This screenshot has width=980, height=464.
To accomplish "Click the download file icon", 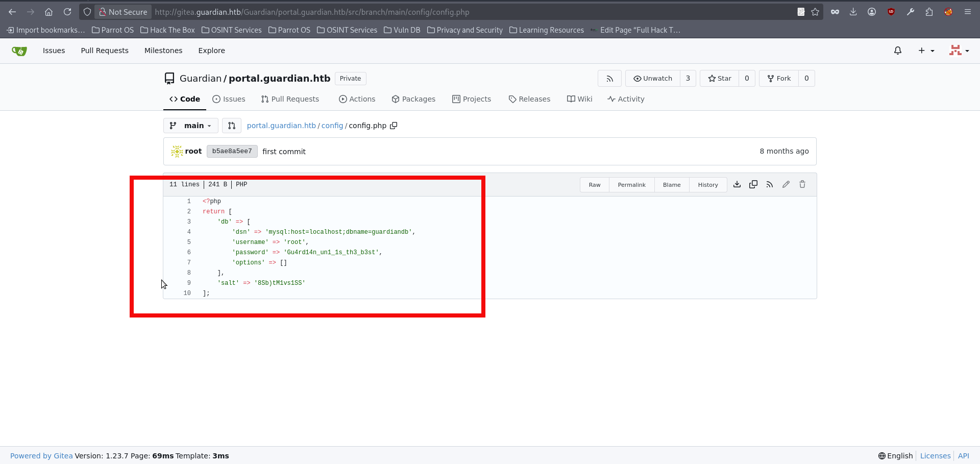I will (x=737, y=185).
